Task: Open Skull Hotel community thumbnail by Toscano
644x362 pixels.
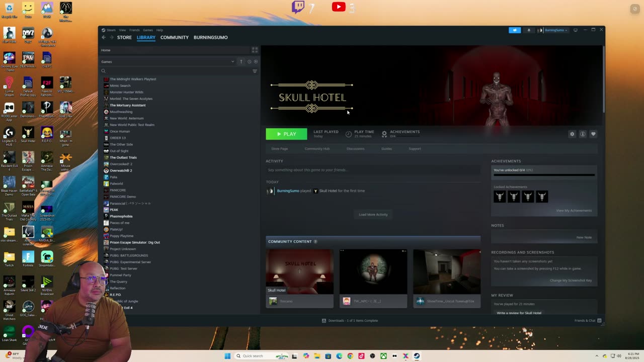Action: (x=299, y=278)
